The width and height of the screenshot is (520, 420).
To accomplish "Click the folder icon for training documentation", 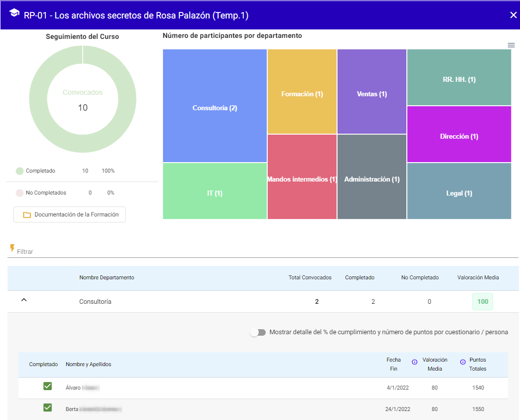I will click(27, 215).
